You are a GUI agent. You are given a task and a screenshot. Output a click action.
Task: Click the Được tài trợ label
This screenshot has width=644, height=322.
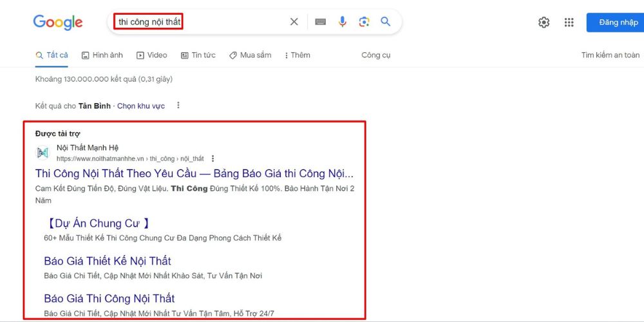coord(57,133)
